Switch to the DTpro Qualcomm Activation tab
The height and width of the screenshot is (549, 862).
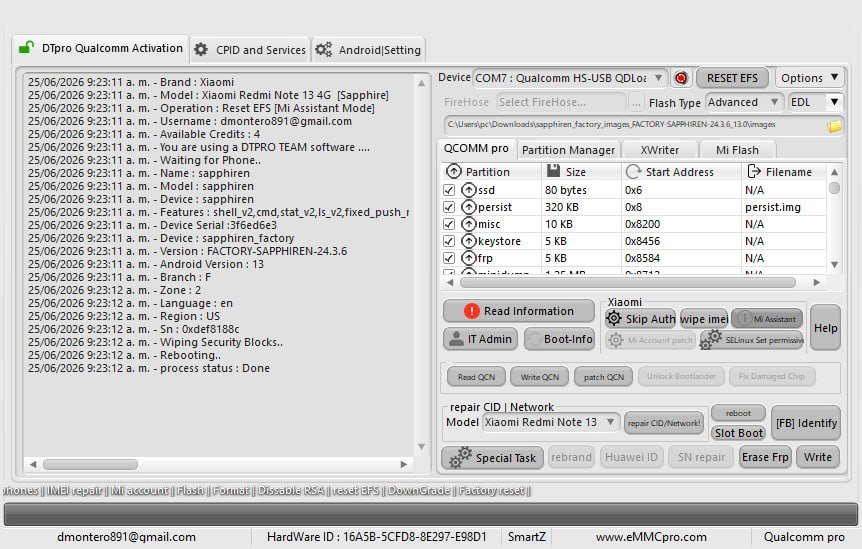pyautogui.click(x=100, y=48)
